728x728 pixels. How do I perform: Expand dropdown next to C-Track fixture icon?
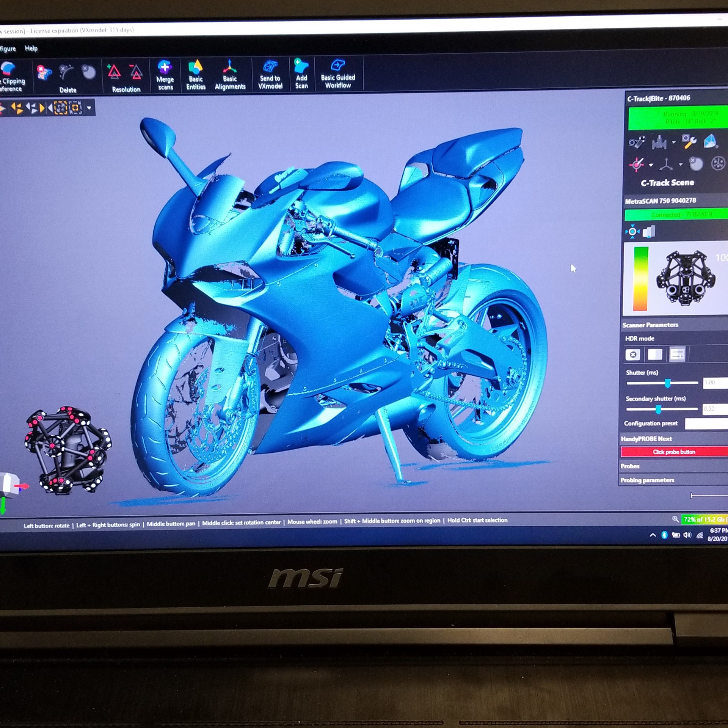(674, 143)
